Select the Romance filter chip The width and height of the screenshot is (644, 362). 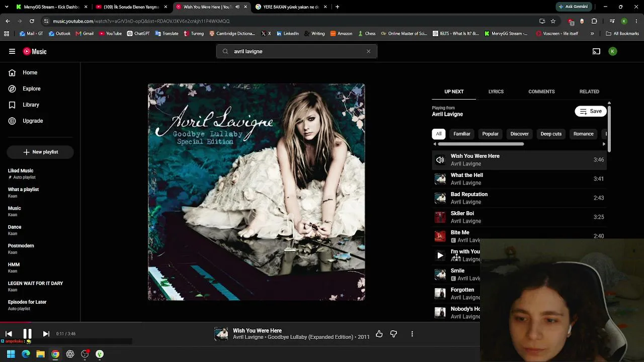pyautogui.click(x=584, y=134)
